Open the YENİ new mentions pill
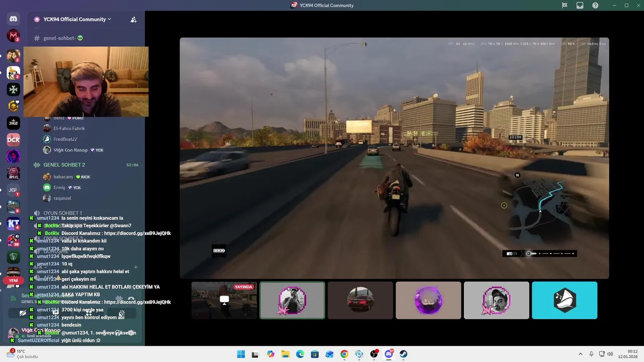 (13, 281)
